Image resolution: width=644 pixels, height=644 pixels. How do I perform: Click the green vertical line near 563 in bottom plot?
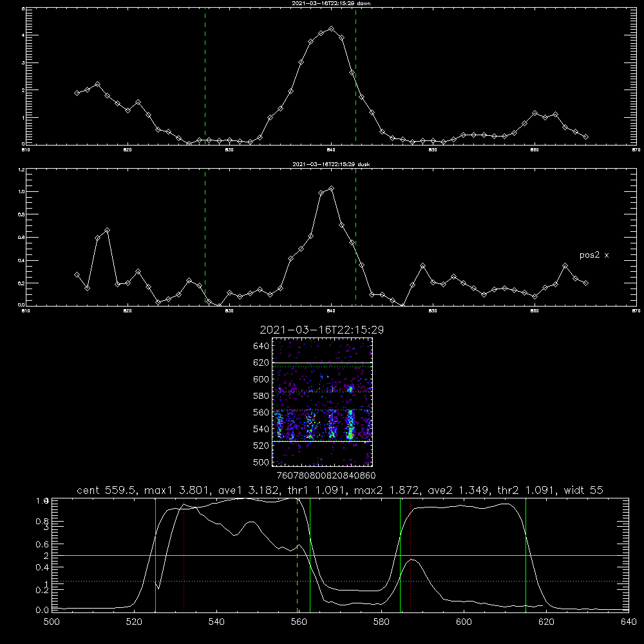point(310,555)
